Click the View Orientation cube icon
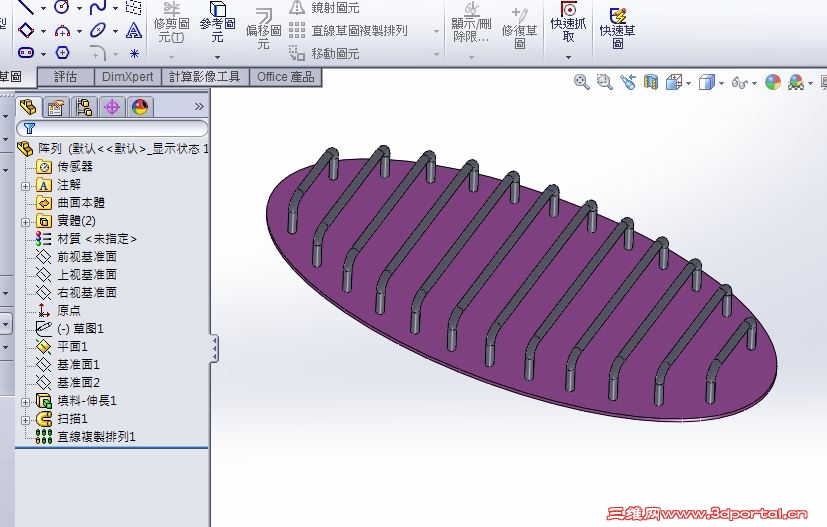This screenshot has height=527, width=827. 674,82
